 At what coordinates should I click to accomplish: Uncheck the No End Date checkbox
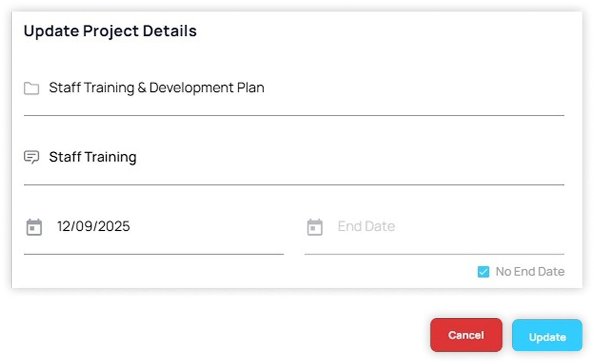[483, 272]
